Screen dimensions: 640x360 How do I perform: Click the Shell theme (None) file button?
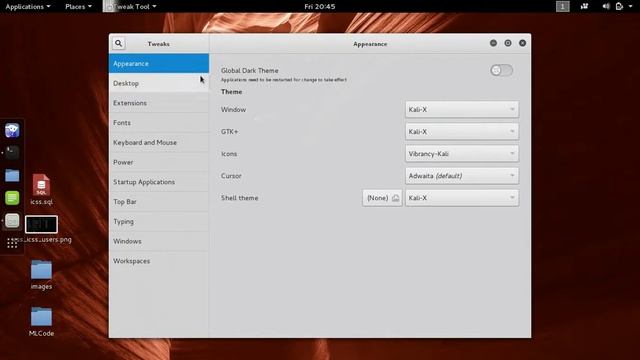[x=382, y=198]
